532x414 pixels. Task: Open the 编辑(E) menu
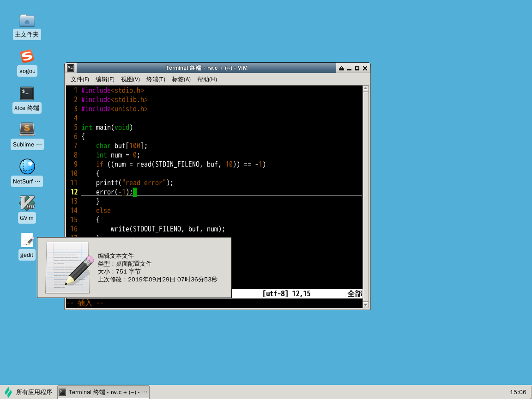105,79
